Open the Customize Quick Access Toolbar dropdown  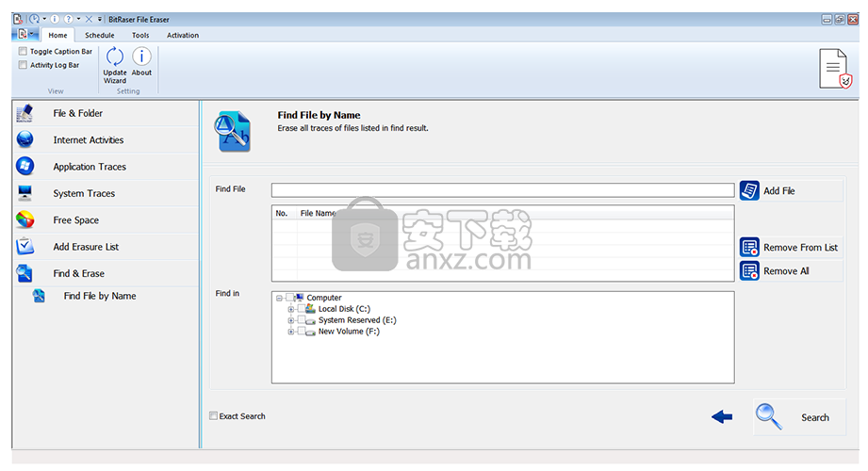tap(100, 19)
